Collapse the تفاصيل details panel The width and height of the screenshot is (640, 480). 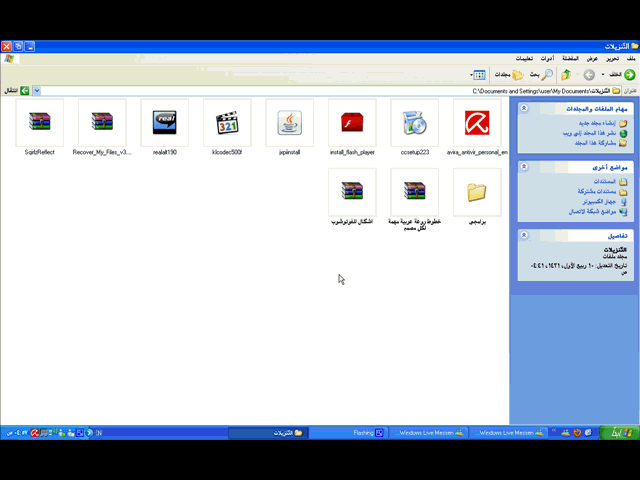point(524,235)
